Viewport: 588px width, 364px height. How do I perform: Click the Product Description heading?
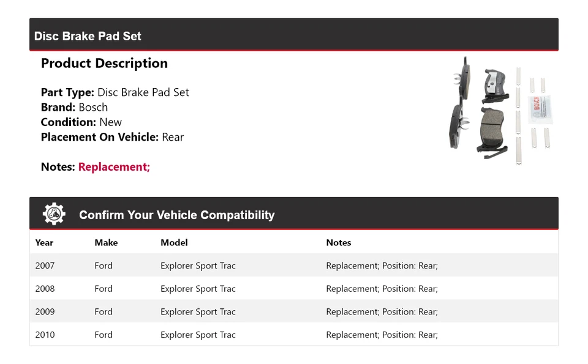point(104,64)
